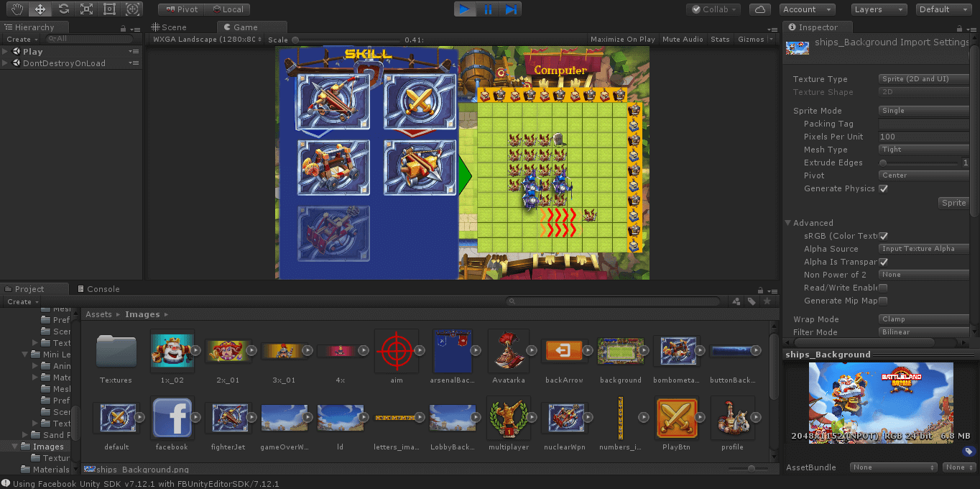Select the Move tool
Viewport: 980px width, 489px height.
tap(40, 9)
